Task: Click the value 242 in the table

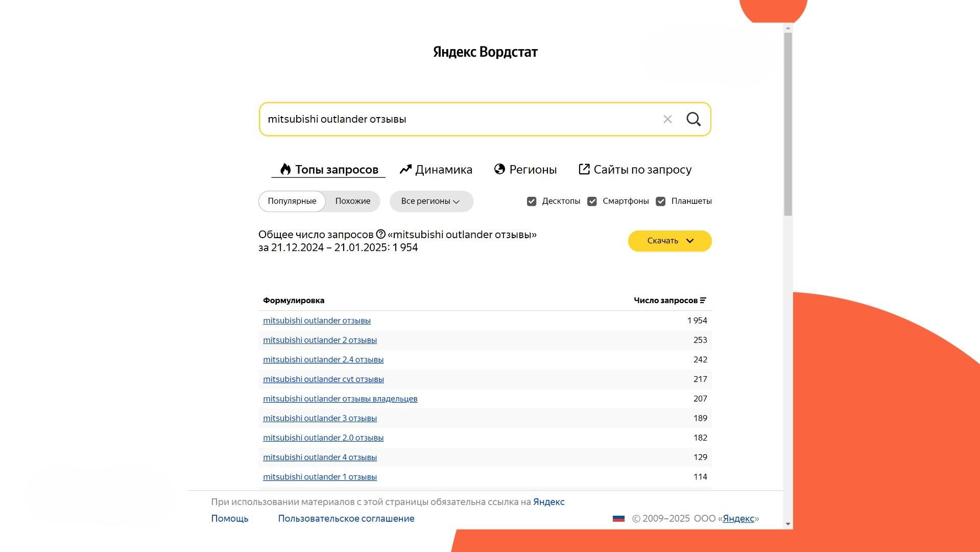Action: point(700,360)
